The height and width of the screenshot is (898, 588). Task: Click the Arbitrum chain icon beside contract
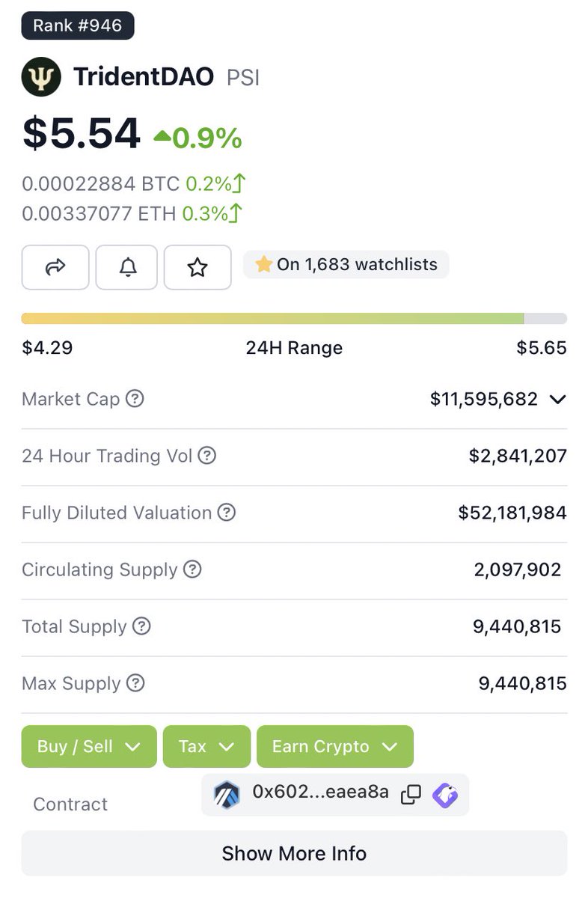click(x=227, y=793)
